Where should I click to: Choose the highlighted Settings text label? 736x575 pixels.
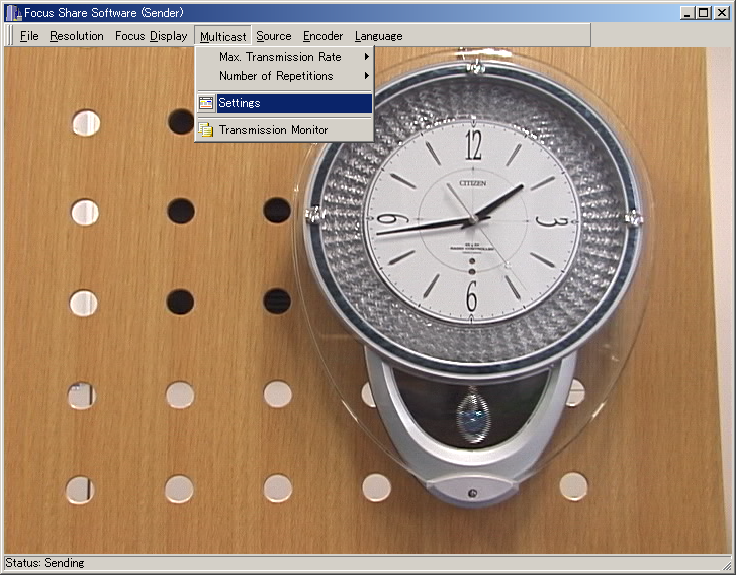point(240,103)
